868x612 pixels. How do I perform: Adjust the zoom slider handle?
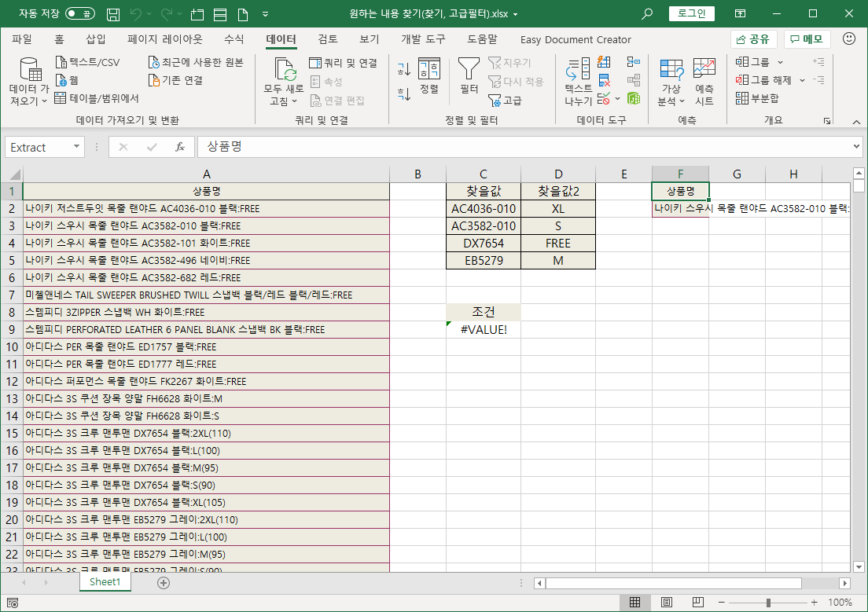click(x=768, y=602)
